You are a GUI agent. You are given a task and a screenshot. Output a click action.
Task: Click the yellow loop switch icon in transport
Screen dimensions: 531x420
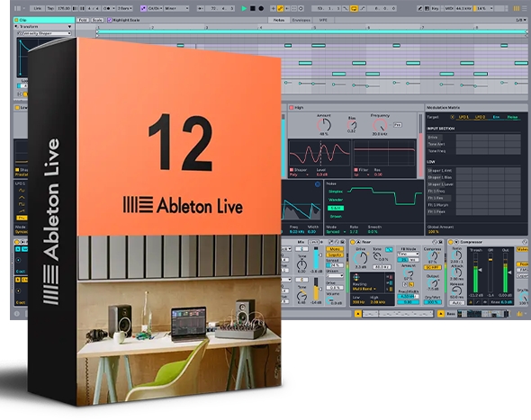(354, 8)
